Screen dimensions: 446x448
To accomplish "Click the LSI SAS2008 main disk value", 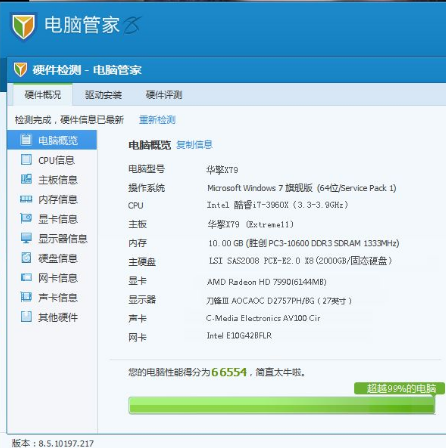I will tap(300, 261).
